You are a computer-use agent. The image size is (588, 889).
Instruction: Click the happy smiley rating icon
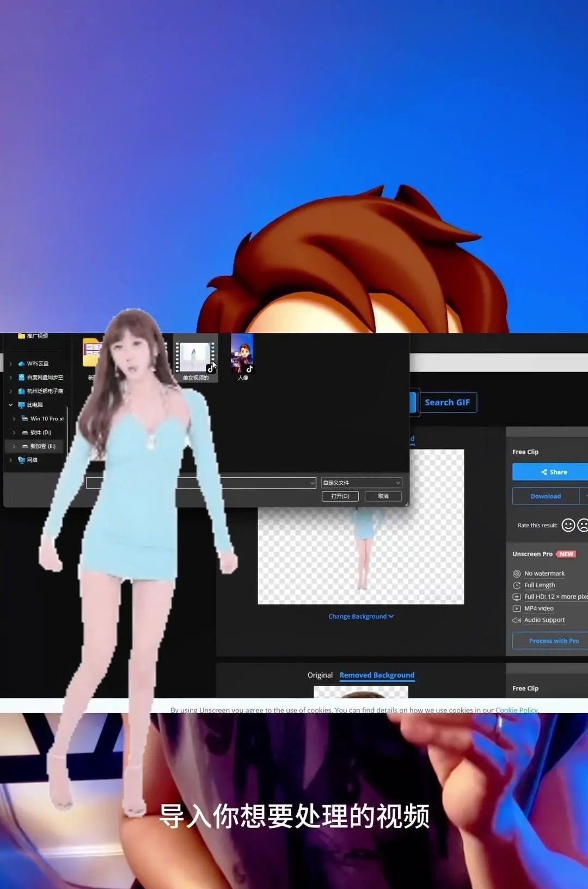pyautogui.click(x=568, y=525)
